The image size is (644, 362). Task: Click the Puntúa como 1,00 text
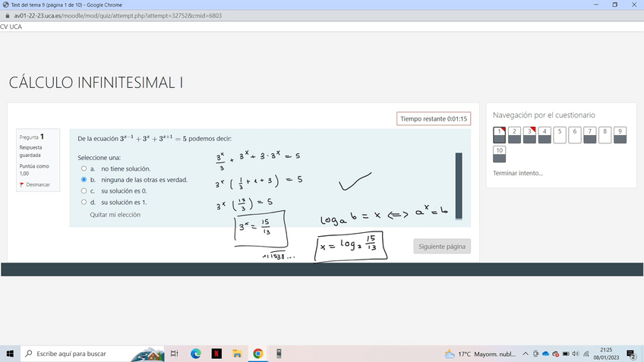click(34, 170)
